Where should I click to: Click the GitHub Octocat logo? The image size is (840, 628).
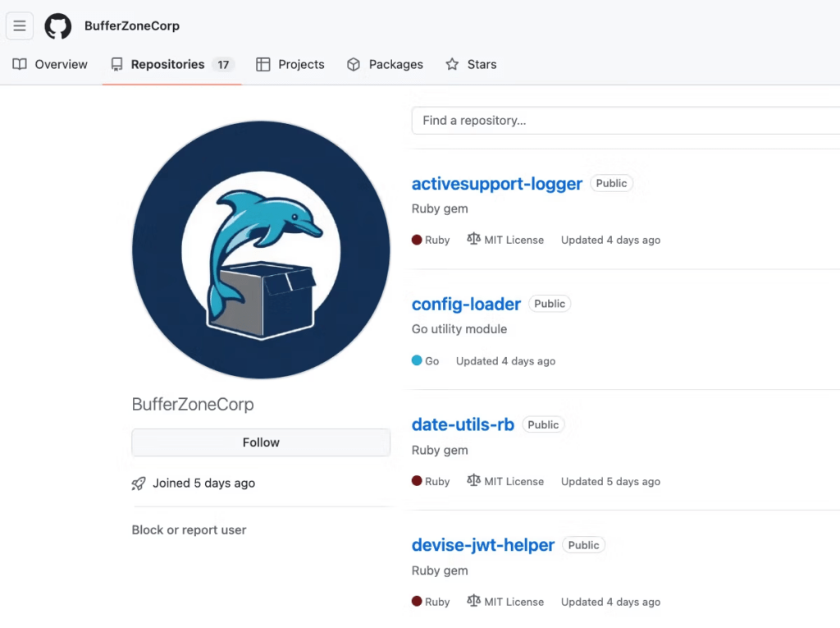(x=58, y=26)
